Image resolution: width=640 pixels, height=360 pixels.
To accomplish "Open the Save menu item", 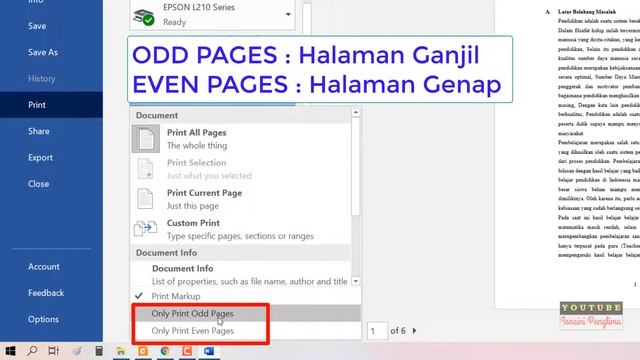I will click(x=37, y=26).
